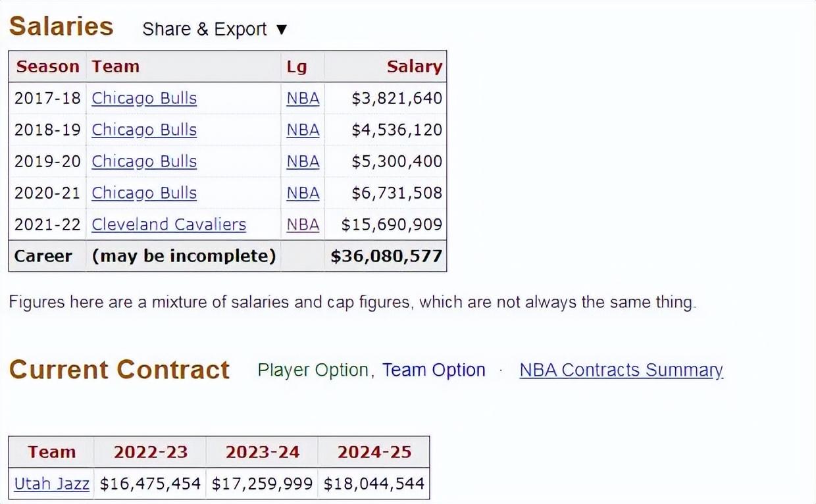The image size is (816, 504).
Task: Open the NBA Contracts Summary link
Action: pyautogui.click(x=621, y=370)
